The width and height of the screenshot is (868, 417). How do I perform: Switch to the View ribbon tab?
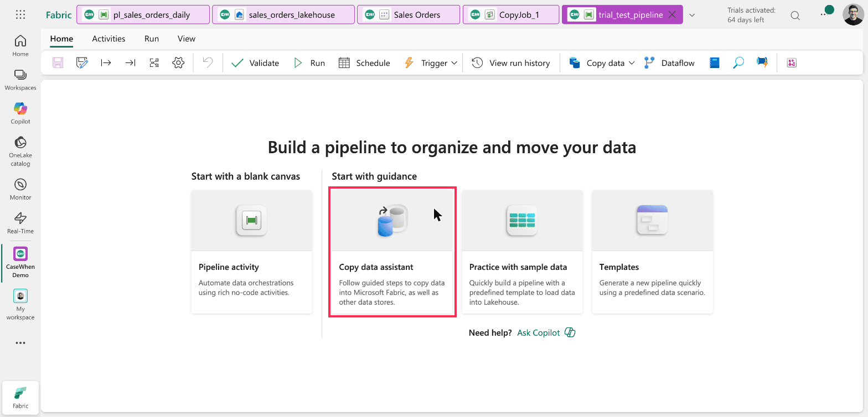coord(187,39)
